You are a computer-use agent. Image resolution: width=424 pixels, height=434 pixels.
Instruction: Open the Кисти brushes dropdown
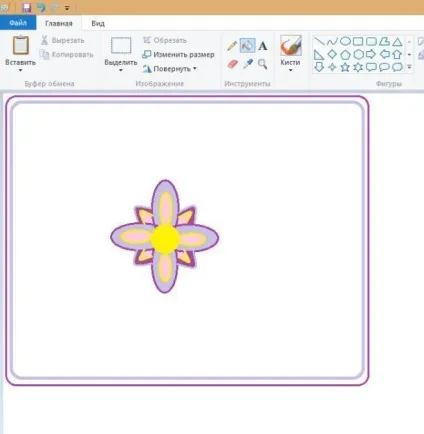[x=290, y=65]
